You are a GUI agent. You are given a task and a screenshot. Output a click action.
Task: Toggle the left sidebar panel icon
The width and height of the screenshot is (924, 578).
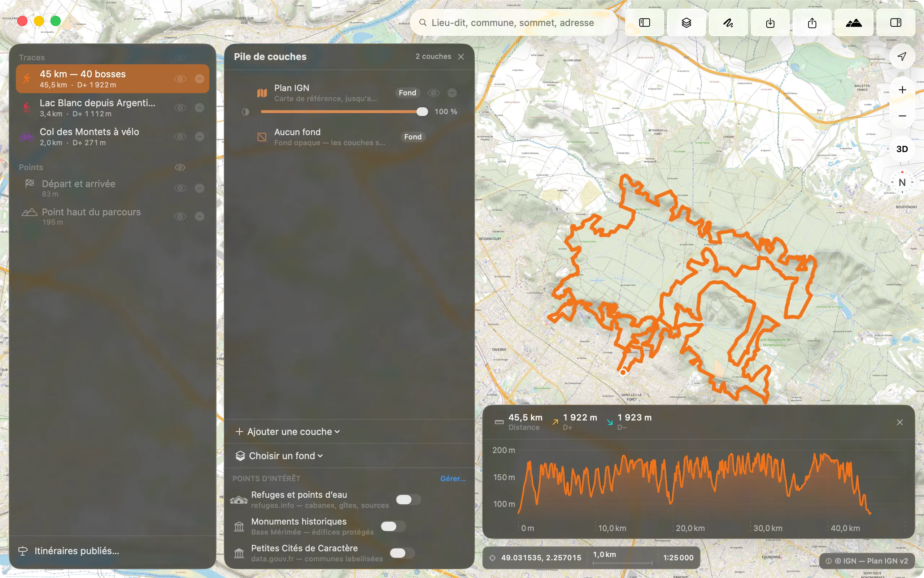click(x=645, y=23)
